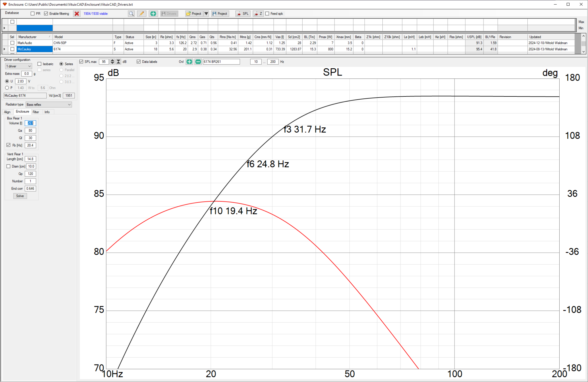This screenshot has width=588, height=382.
Task: Save the Drivers database
Action: 169,13
